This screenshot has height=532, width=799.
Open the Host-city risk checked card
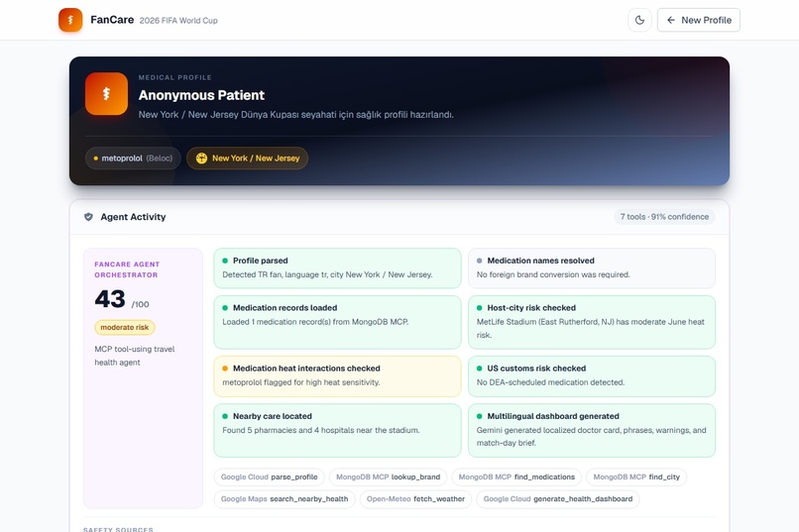pos(592,322)
